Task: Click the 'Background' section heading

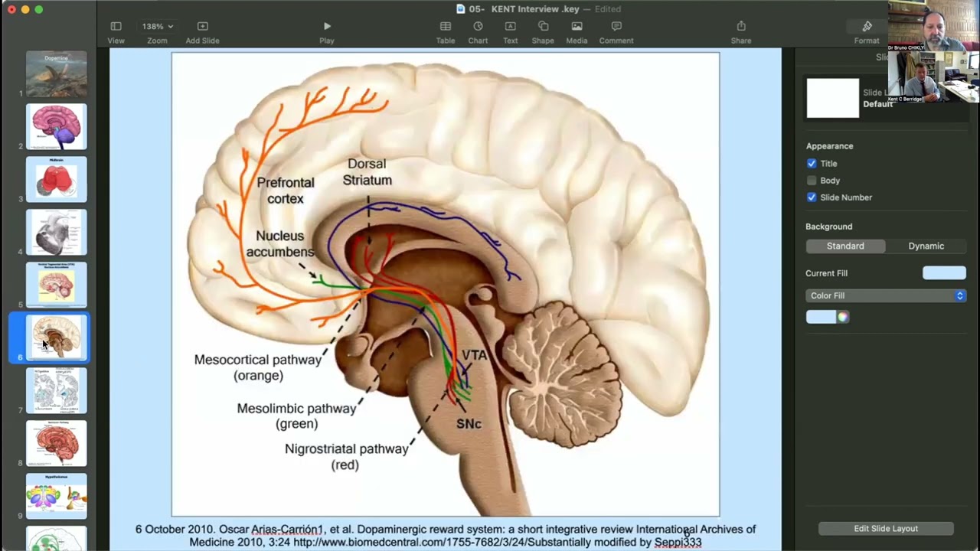Action: (828, 227)
